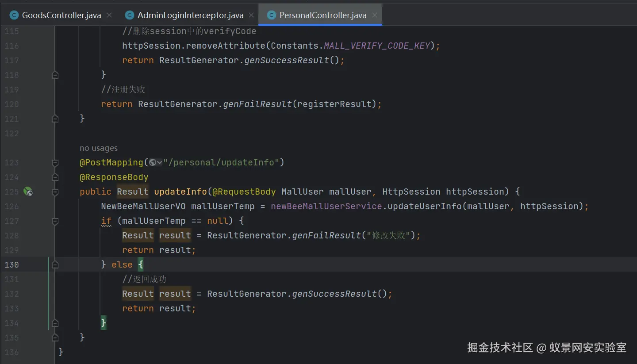Collapse the else block fold at line 130

coord(55,265)
